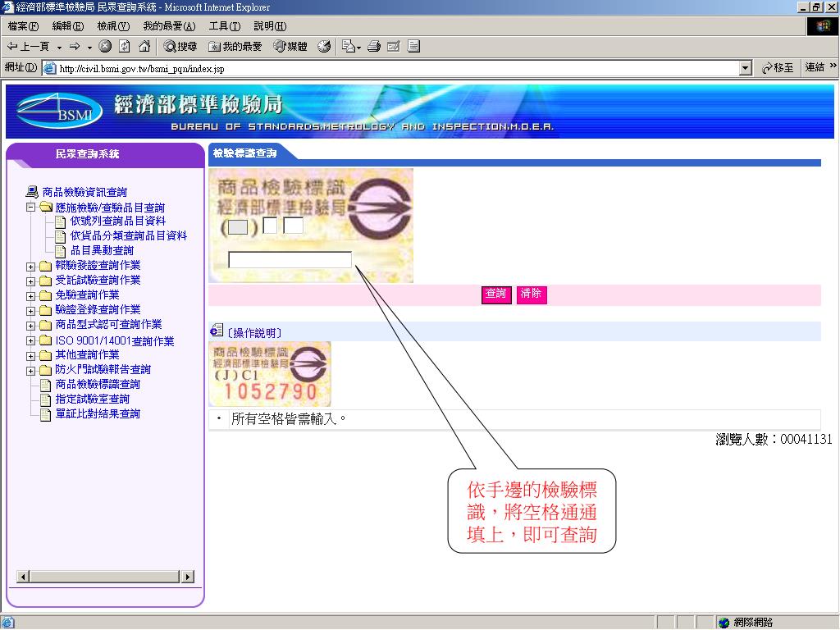The width and height of the screenshot is (840, 630).
Task: Open the address bar dropdown arrow
Action: [746, 69]
